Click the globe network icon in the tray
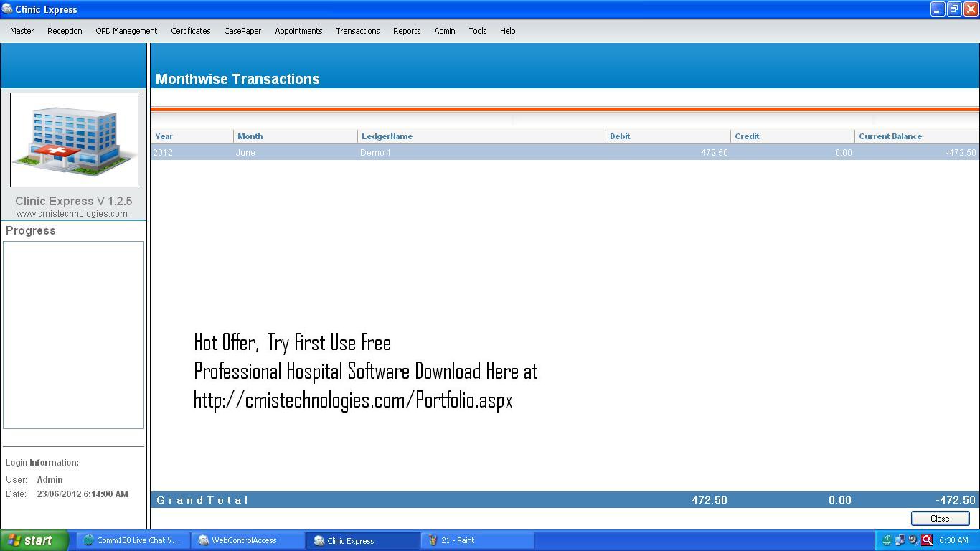This screenshot has height=551, width=980. click(887, 540)
